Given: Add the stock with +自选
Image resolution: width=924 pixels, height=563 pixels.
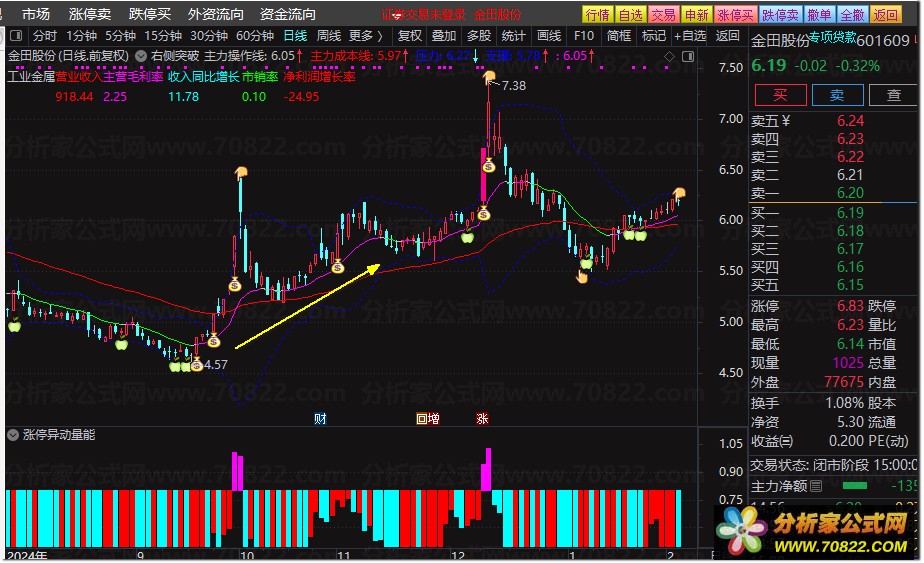Looking at the screenshot, I should click(x=690, y=36).
